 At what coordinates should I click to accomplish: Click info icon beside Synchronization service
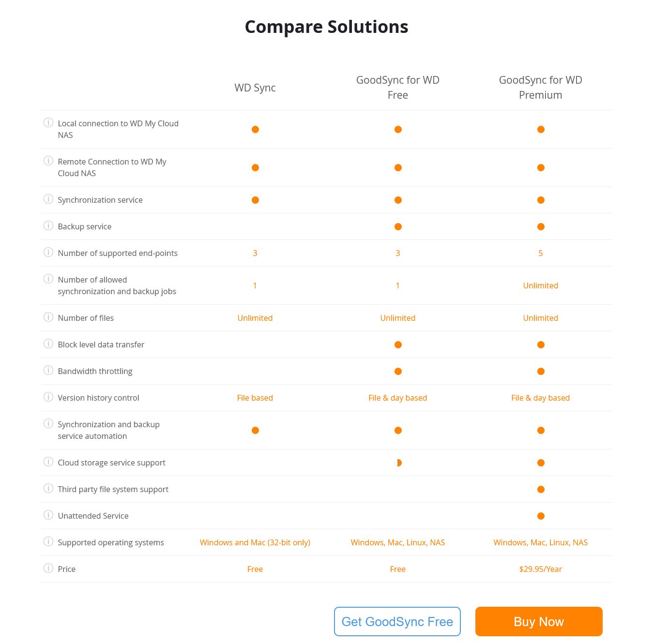[x=48, y=199]
